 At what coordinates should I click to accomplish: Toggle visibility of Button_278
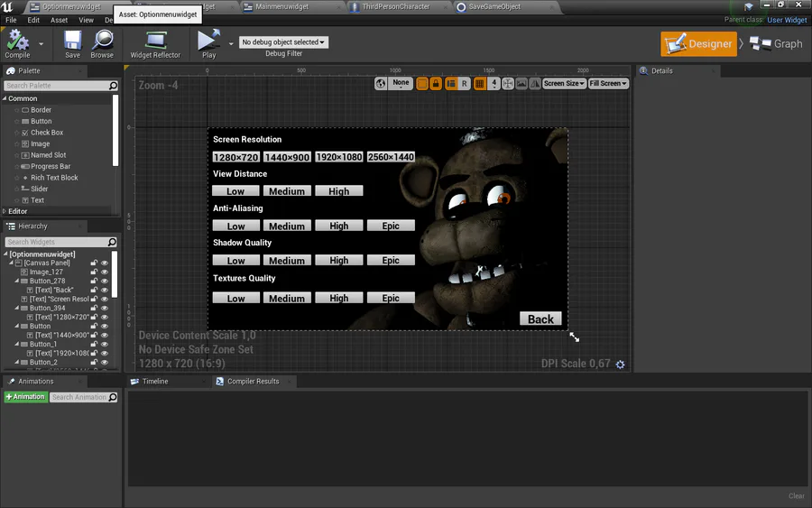tap(104, 281)
